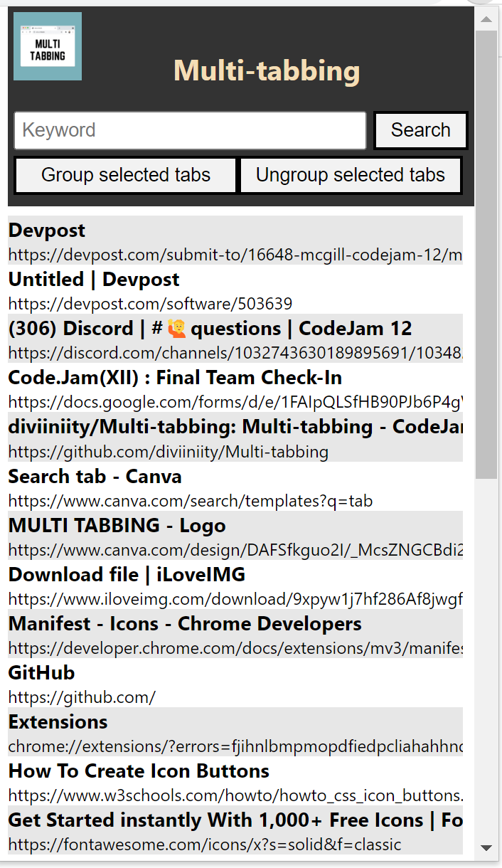This screenshot has width=502, height=868.
Task: Select the MULTI TABBING - Logo title
Action: click(x=117, y=525)
